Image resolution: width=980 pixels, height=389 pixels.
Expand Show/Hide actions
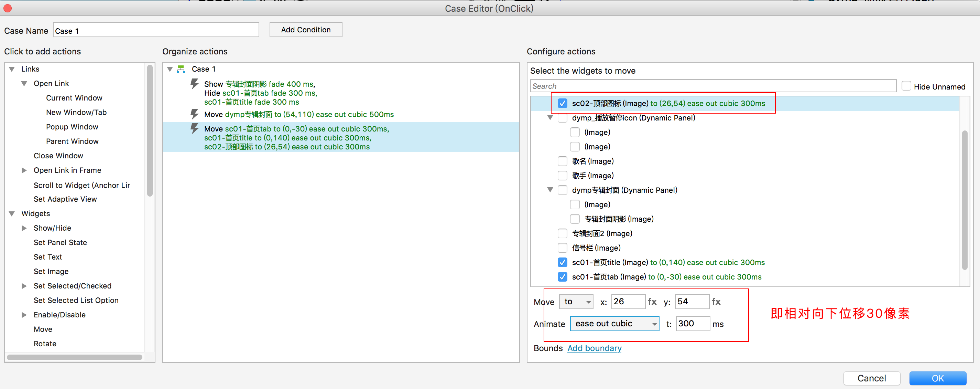(x=24, y=228)
